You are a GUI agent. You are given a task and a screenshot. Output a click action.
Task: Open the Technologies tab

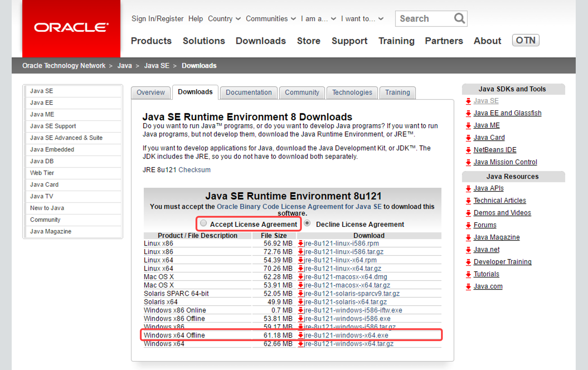[352, 92]
